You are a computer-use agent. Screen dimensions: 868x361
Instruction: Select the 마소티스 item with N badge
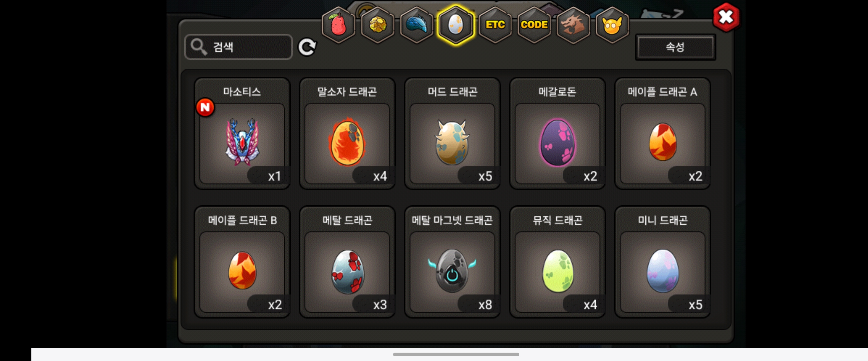click(x=242, y=133)
